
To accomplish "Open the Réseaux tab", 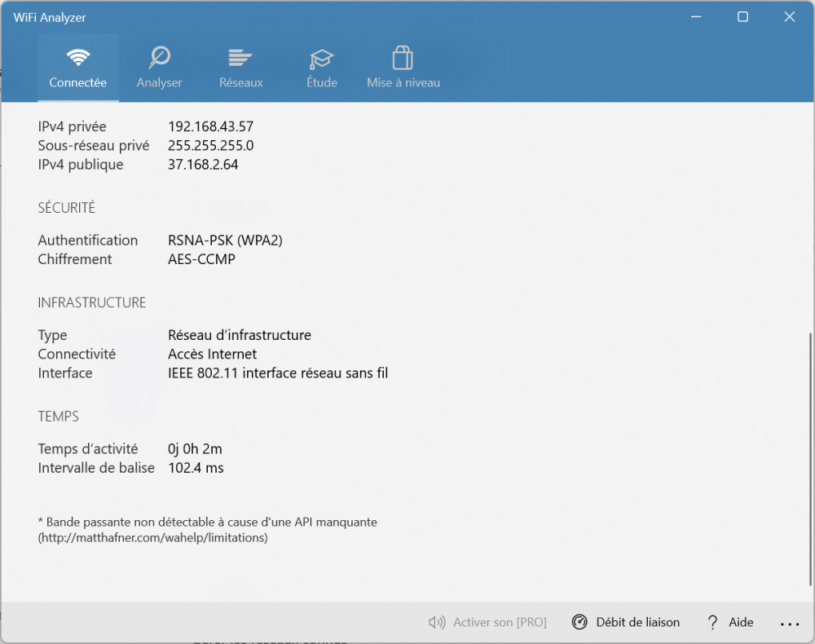I will coord(240,82).
